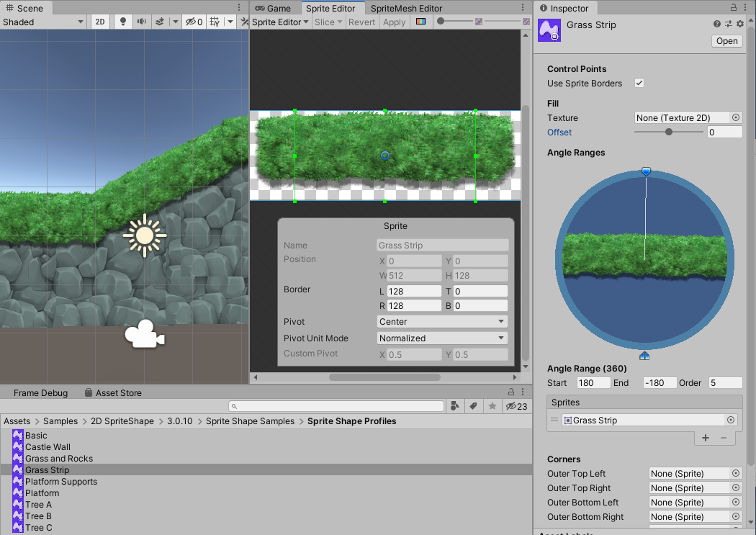Toggle scene audio speaker icon

tap(142, 22)
